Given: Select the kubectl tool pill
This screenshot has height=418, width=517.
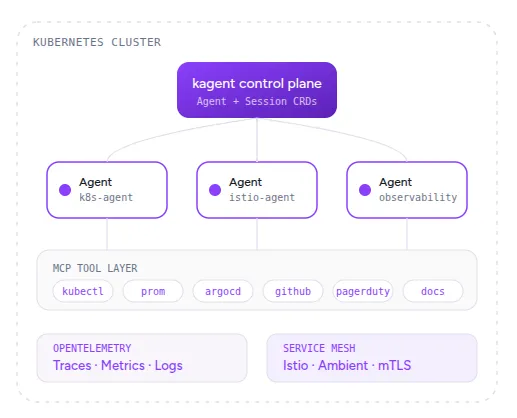Looking at the screenshot, I should [83, 291].
